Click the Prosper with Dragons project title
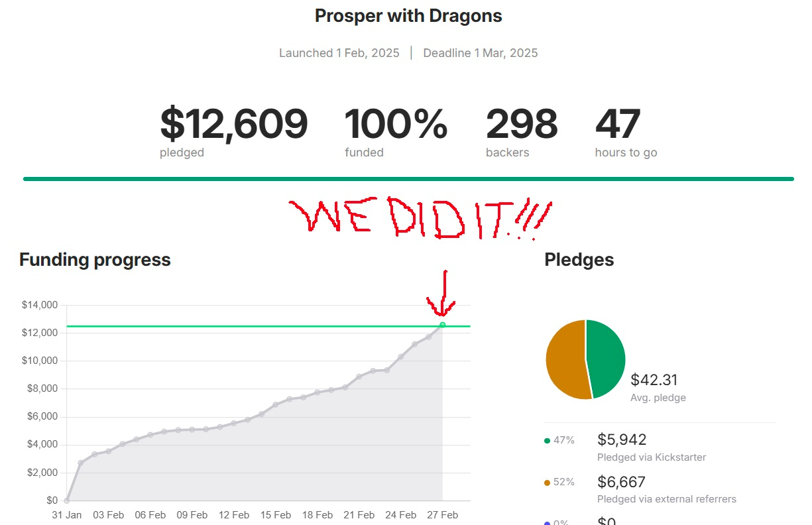The height and width of the screenshot is (525, 812). click(x=408, y=16)
